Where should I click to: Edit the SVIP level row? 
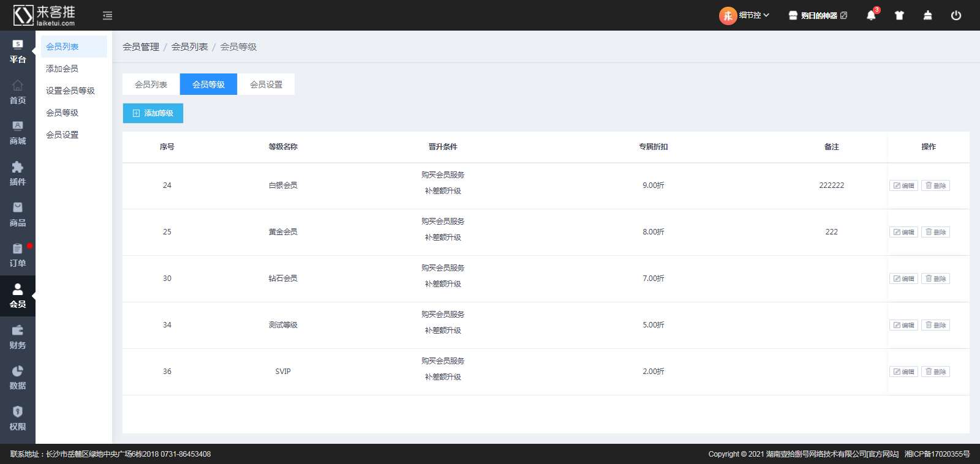point(903,372)
